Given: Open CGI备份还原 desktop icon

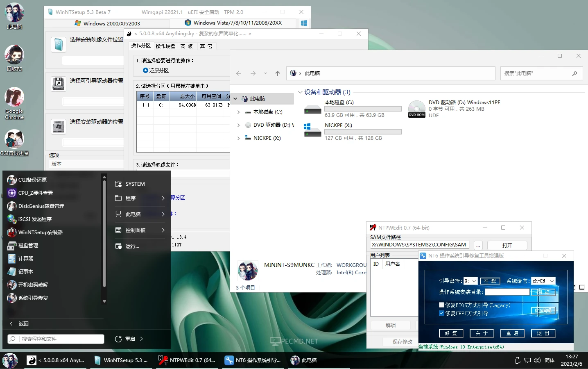Looking at the screenshot, I should [14, 143].
